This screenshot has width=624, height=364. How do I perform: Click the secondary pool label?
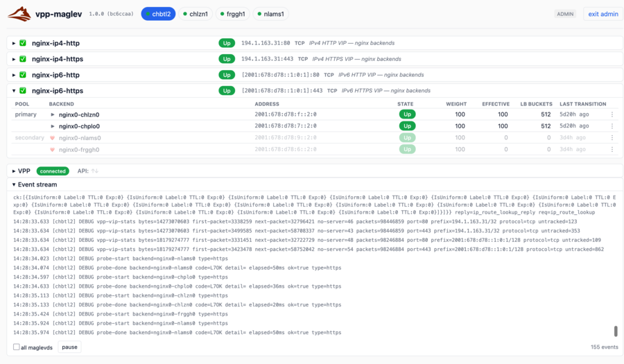pos(29,138)
